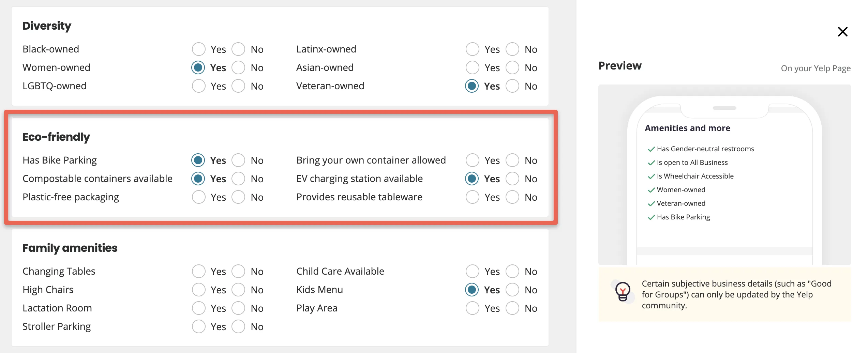
Task: Choose Yes for LGBTQ-owned
Action: pos(198,86)
